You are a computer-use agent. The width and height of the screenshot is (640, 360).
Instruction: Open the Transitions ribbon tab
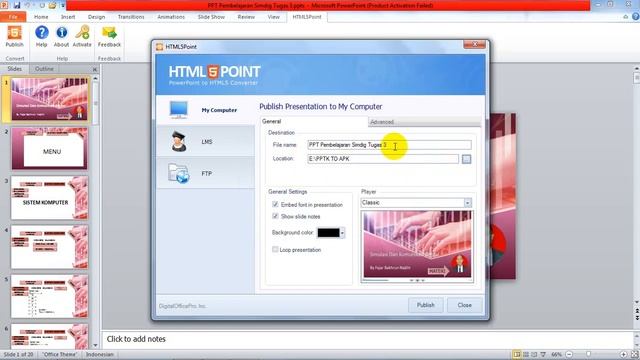(x=131, y=17)
